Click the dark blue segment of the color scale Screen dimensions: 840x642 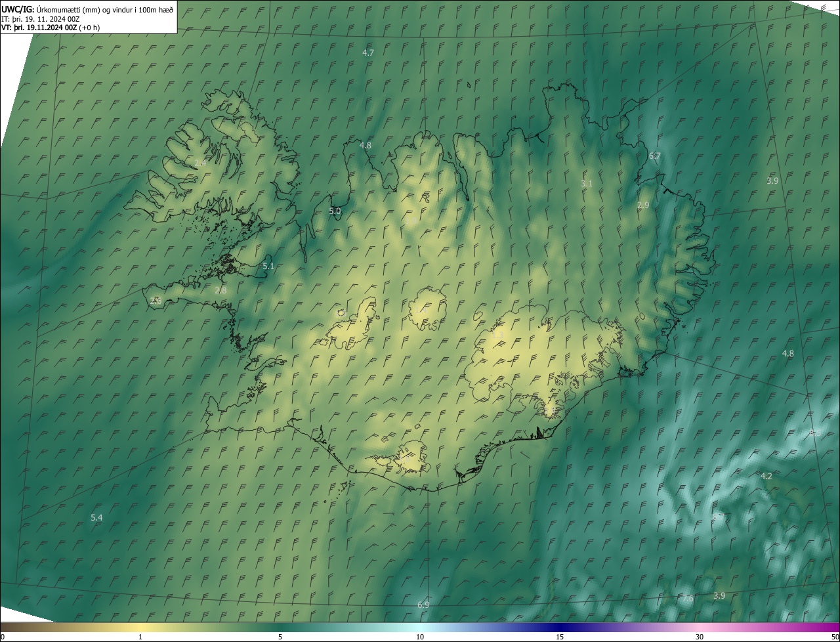tap(560, 627)
